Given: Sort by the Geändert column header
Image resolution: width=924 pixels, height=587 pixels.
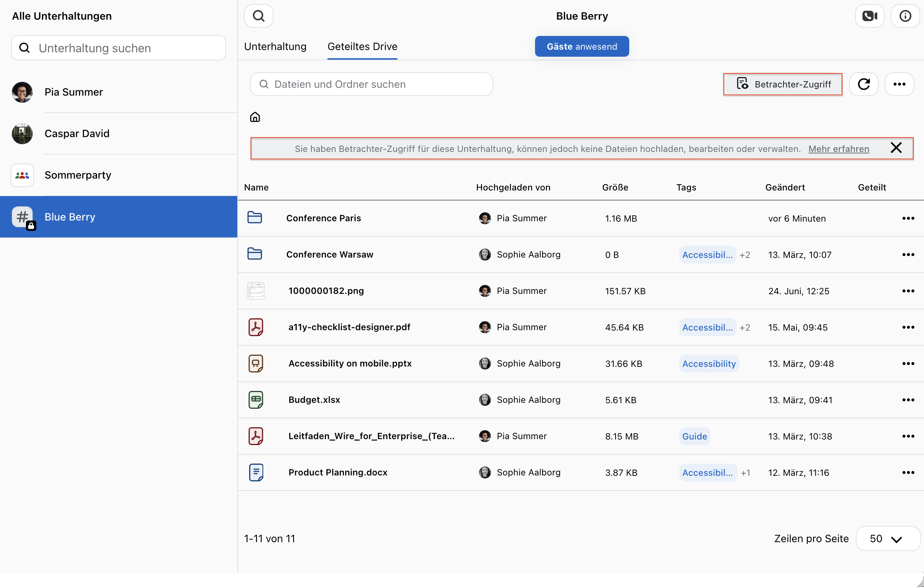Looking at the screenshot, I should [785, 188].
